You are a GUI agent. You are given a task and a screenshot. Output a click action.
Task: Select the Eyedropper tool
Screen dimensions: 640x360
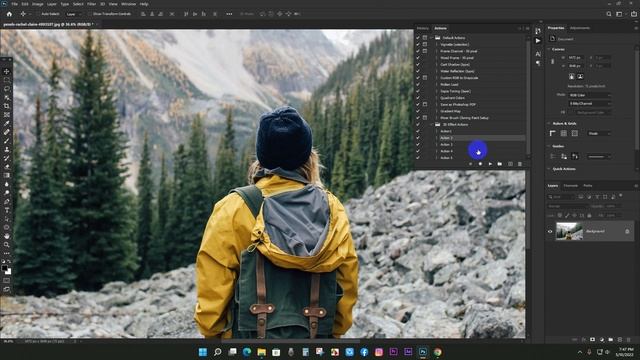(7, 123)
